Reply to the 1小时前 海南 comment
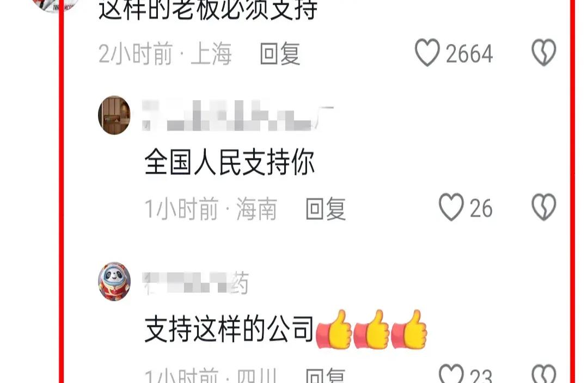Viewport: 588px width, 383px height. 326,208
